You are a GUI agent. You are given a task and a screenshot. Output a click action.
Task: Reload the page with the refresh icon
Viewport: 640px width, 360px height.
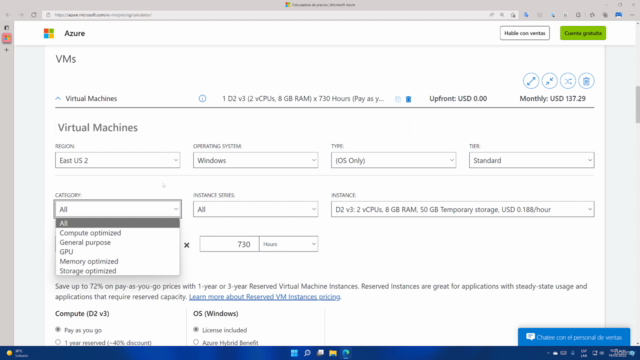[33, 15]
